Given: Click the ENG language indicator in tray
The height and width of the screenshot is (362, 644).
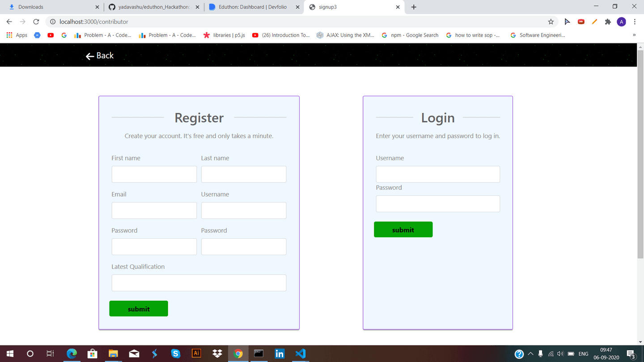Looking at the screenshot, I should point(583,354).
